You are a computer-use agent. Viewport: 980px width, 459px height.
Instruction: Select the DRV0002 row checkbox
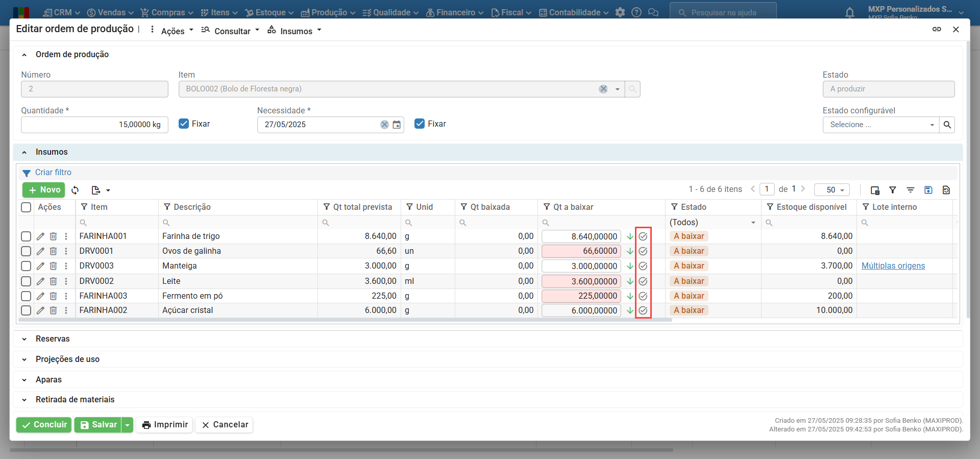click(x=26, y=281)
